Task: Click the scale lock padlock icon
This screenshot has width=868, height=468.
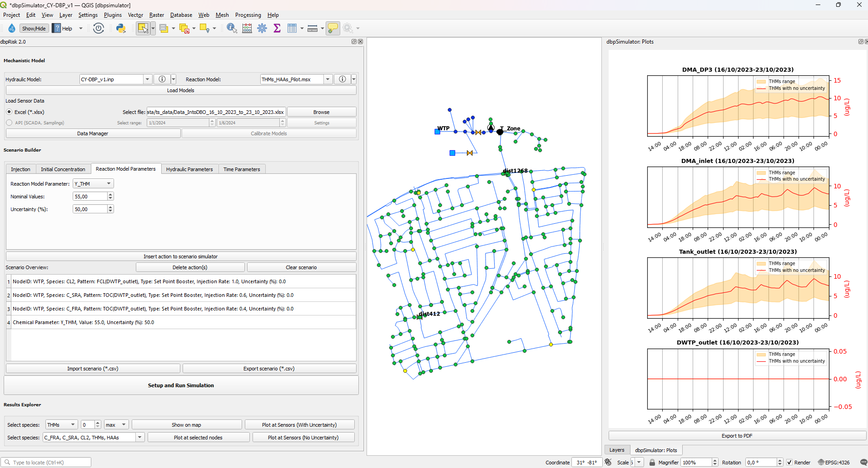Action: pos(652,462)
